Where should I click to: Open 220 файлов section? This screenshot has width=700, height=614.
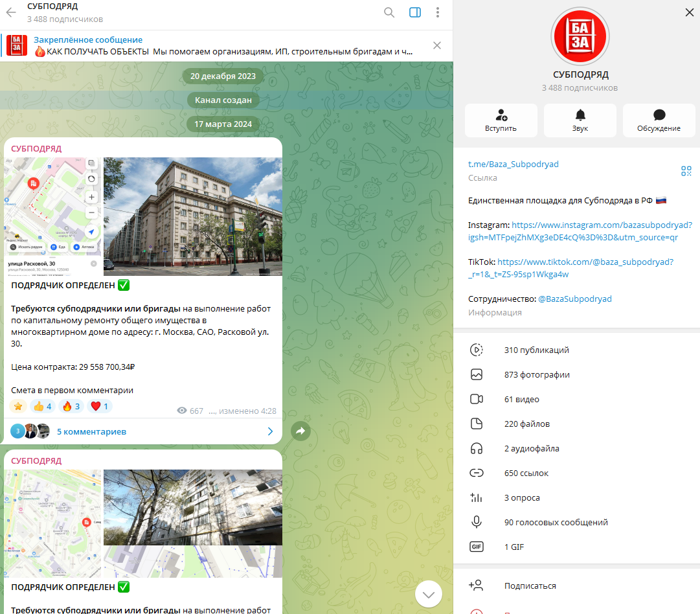tap(577, 424)
